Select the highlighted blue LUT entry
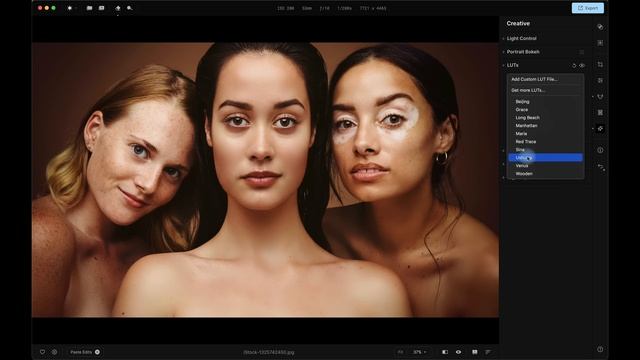The image size is (640, 360). coord(545,158)
